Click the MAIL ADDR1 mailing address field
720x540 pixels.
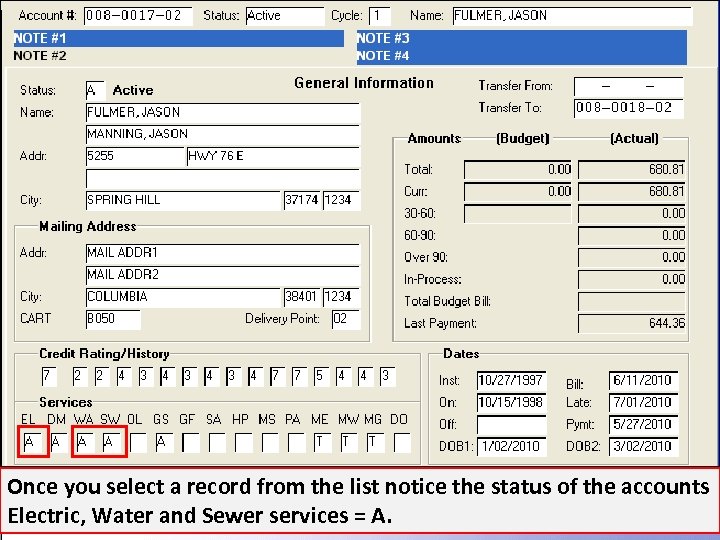click(x=223, y=253)
